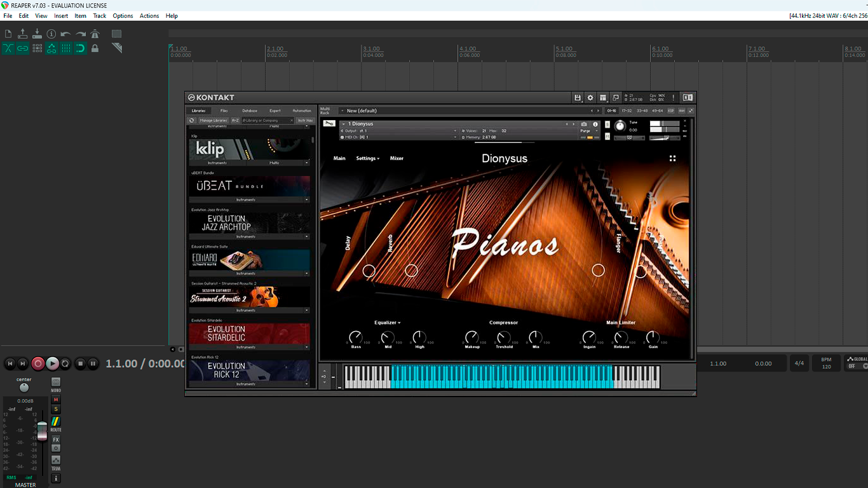Switch to Kontakt Files tab
Image resolution: width=868 pixels, height=488 pixels.
[x=224, y=111]
